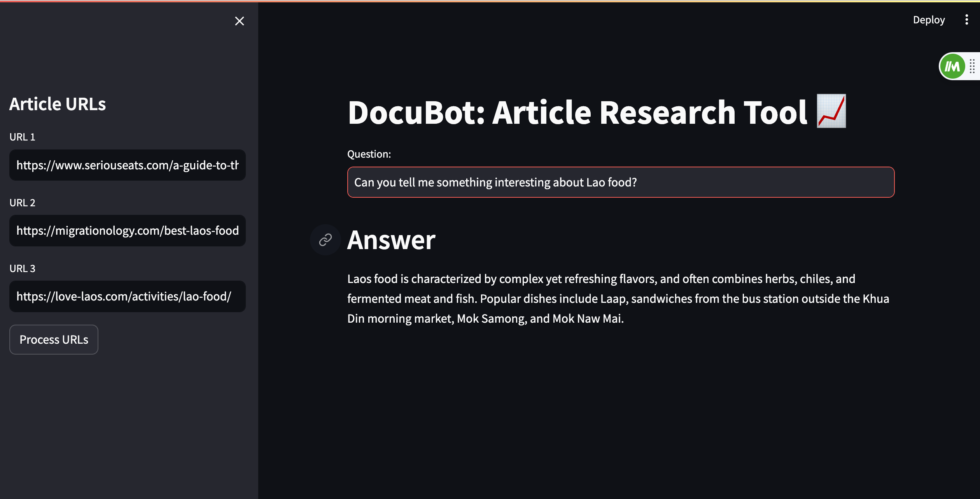Screen dimensions: 980x499
Task: Click the URL 1 label
Action: point(23,137)
